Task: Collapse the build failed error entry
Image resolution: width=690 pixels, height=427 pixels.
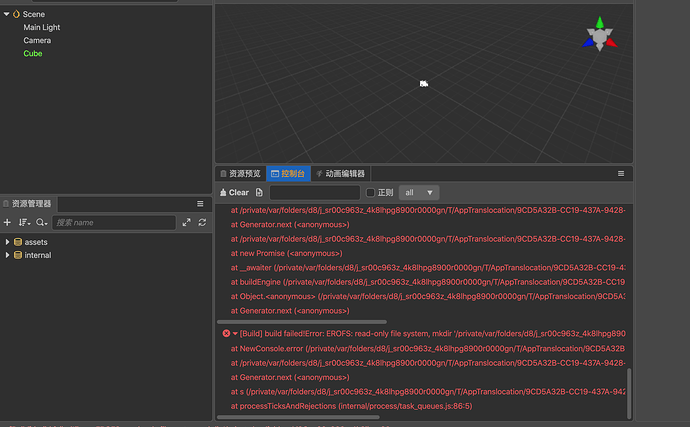Action: tap(235, 334)
